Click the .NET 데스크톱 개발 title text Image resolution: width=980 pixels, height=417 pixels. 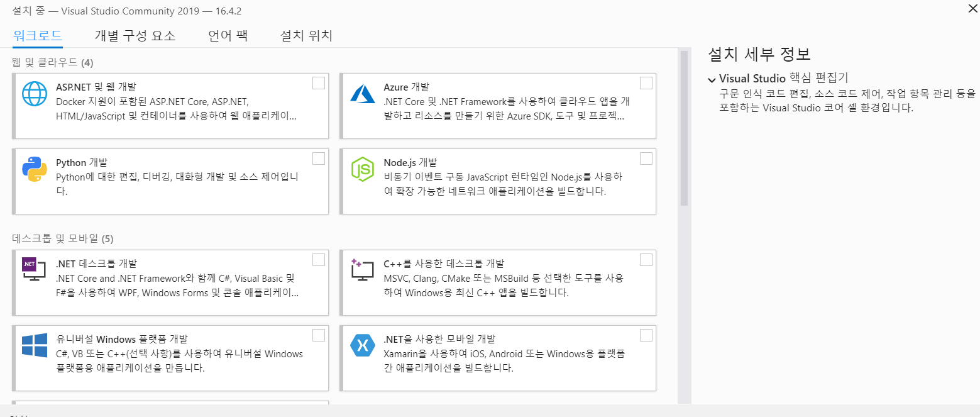coord(96,264)
